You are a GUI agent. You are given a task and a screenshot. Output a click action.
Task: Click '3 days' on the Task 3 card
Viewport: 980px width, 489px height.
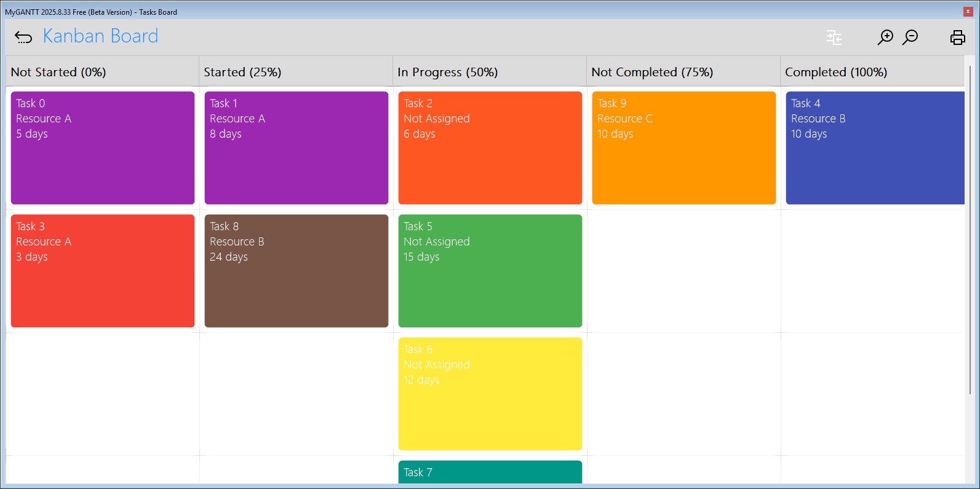(32, 257)
